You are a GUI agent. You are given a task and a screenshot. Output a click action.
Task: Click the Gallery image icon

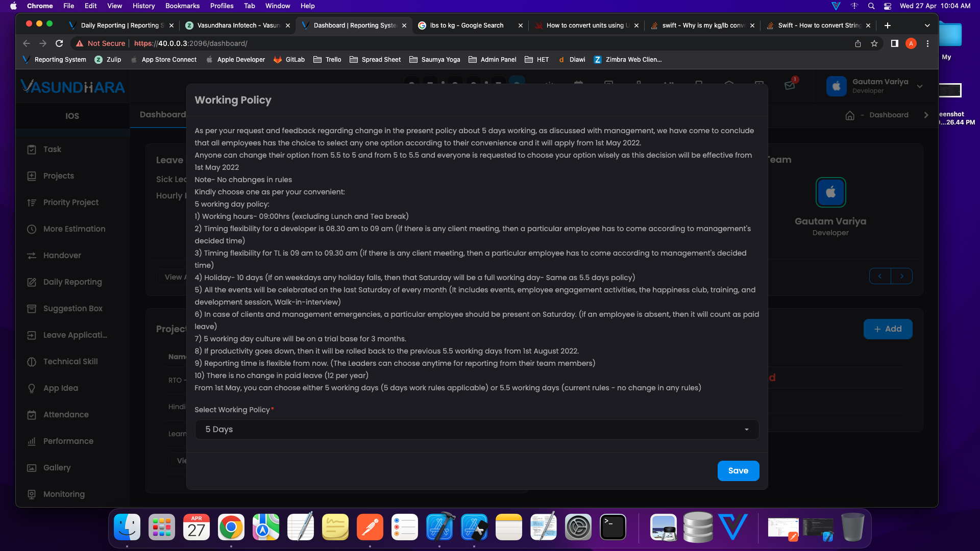tap(32, 468)
